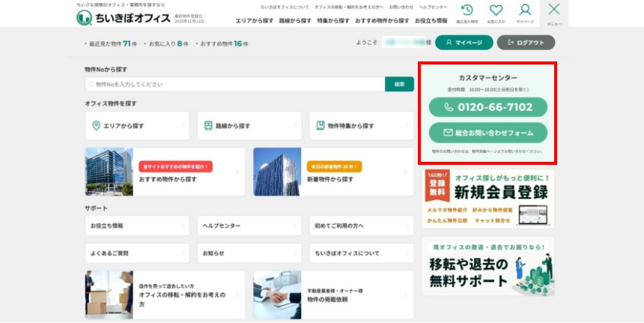
Task: Click the book icon for 物件特集から探す
Action: (320, 126)
